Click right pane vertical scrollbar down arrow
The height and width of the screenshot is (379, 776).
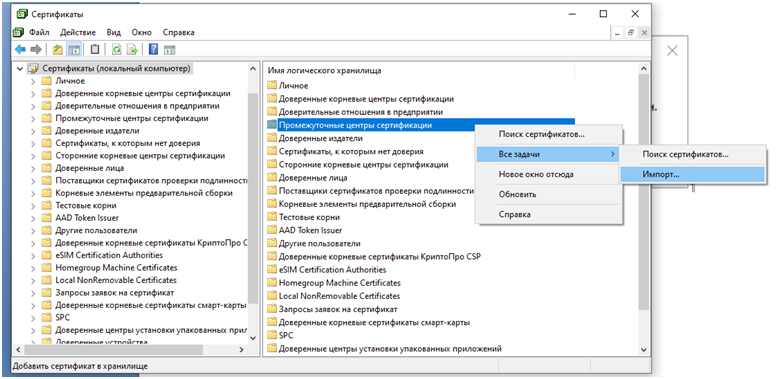(644, 350)
